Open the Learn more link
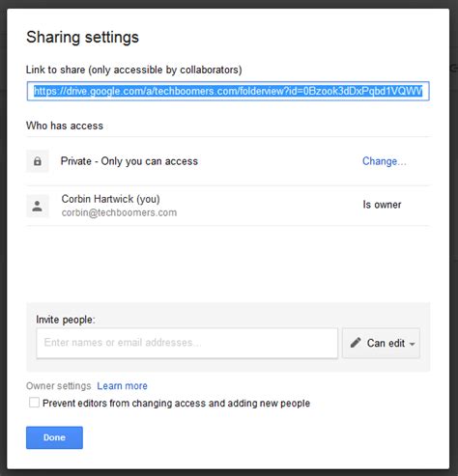Image resolution: width=458 pixels, height=476 pixels. pos(122,386)
